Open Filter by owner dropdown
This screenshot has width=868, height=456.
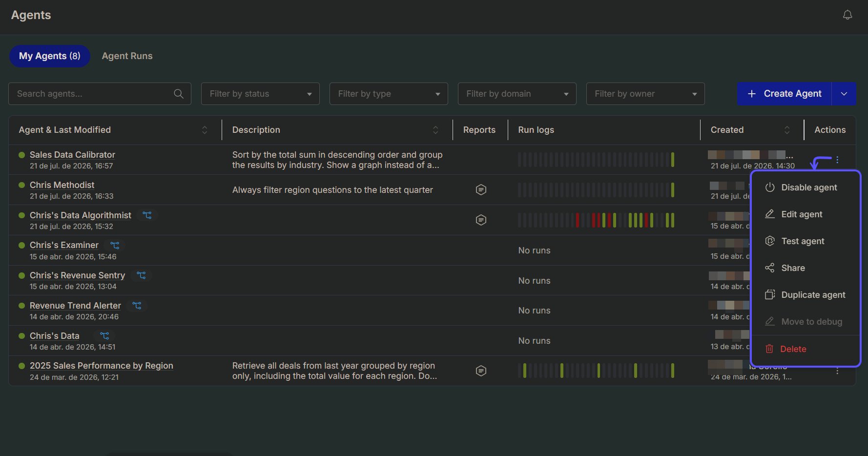(x=645, y=94)
